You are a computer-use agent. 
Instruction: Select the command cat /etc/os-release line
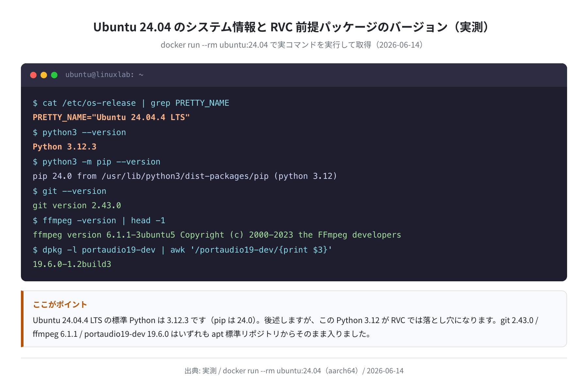pyautogui.click(x=131, y=103)
